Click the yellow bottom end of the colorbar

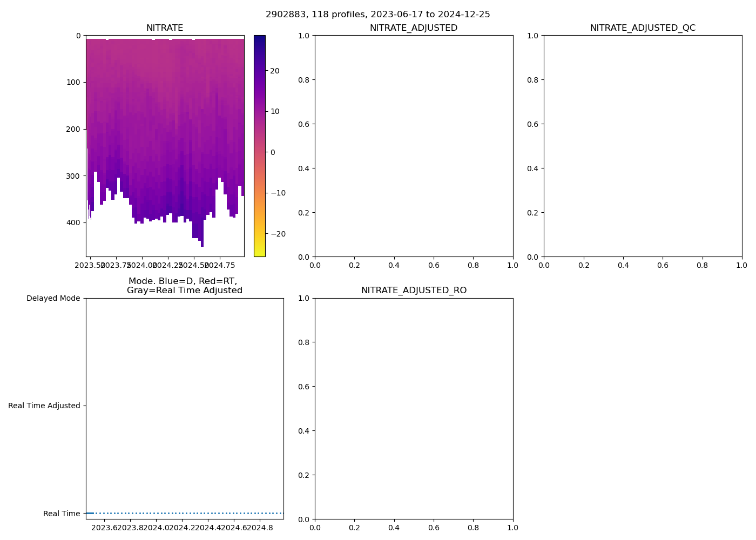click(259, 253)
